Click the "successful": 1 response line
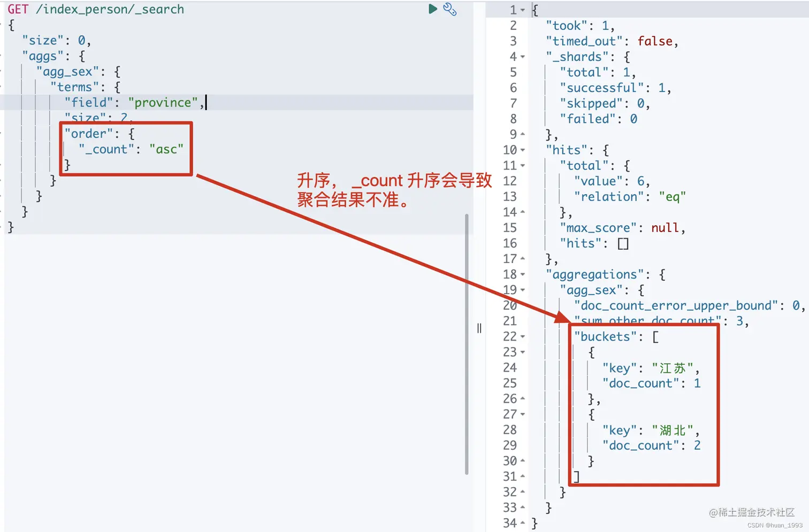The width and height of the screenshot is (809, 532). pos(615,88)
